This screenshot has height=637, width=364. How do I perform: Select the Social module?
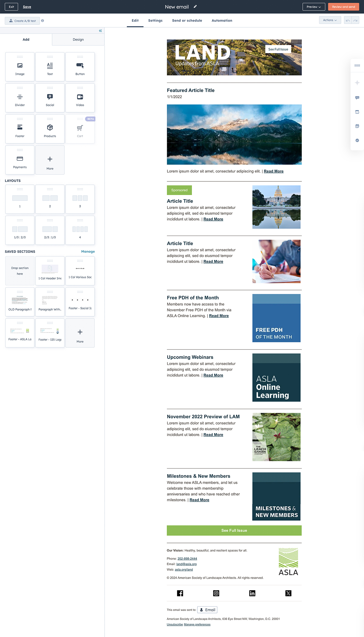pyautogui.click(x=50, y=98)
